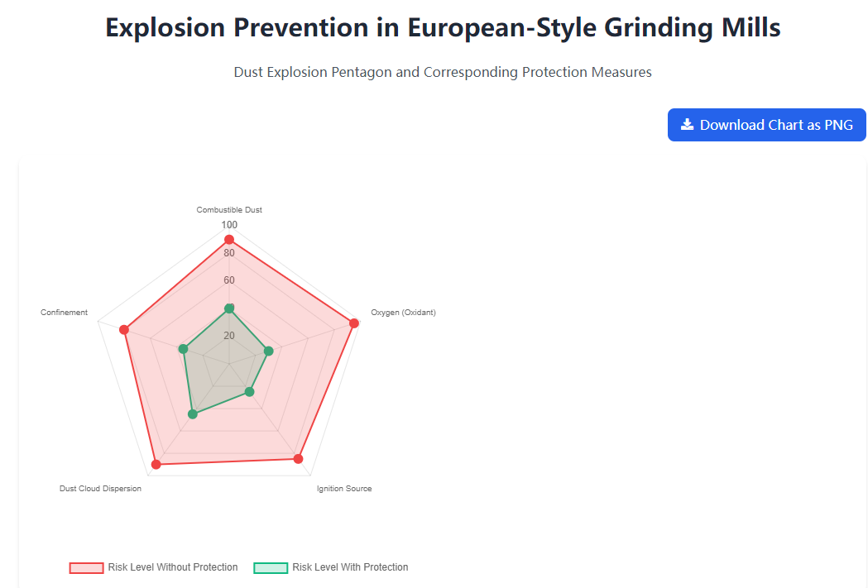
Task: Click green Combustible Dust data point
Action: pos(229,308)
